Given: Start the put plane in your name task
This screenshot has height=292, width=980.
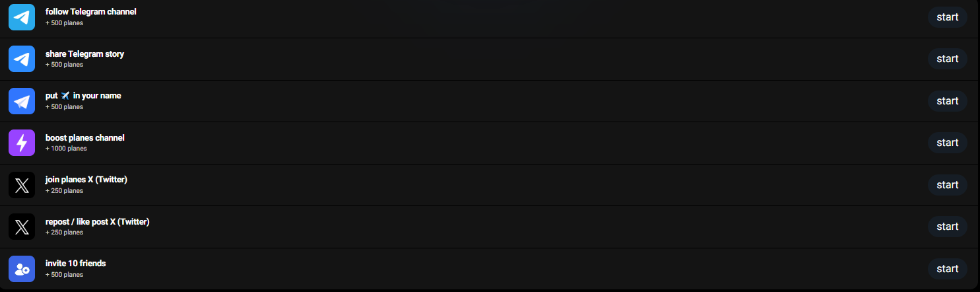Looking at the screenshot, I should pos(947,101).
